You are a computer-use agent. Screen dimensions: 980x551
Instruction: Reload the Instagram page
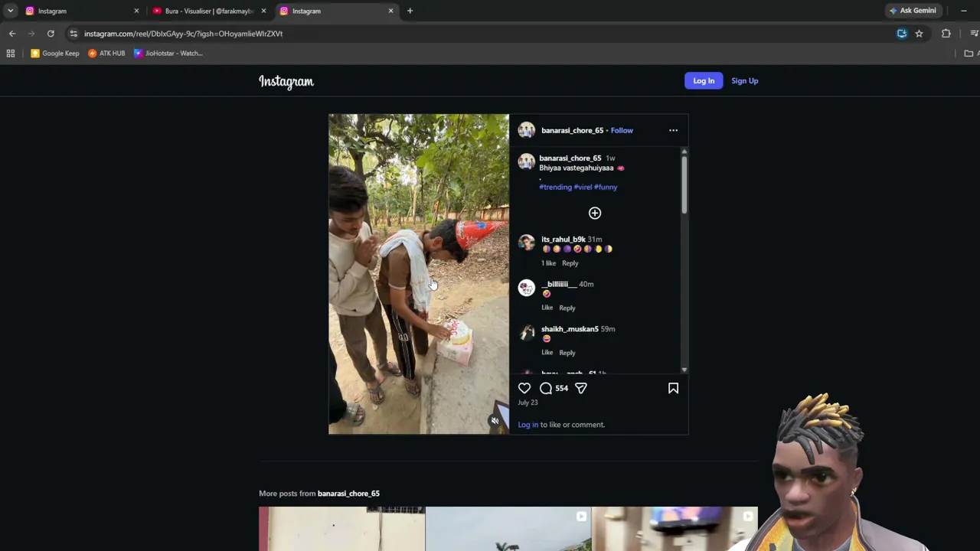click(x=51, y=34)
